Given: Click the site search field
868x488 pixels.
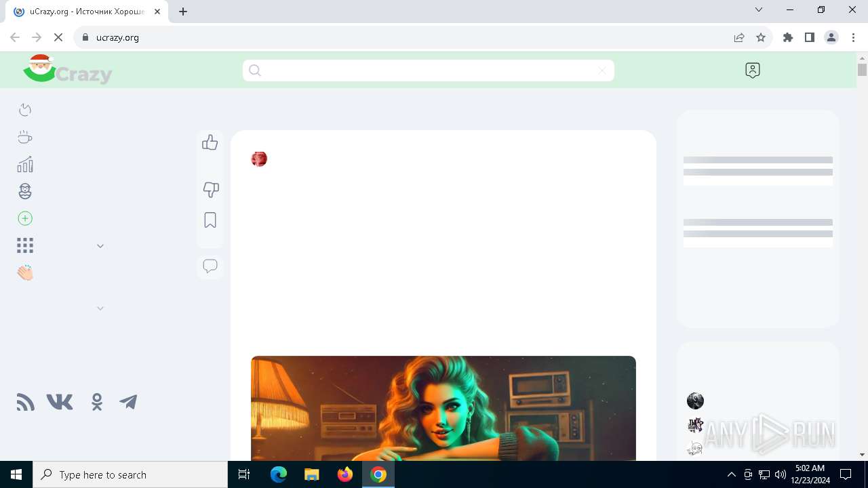Looking at the screenshot, I should [429, 70].
